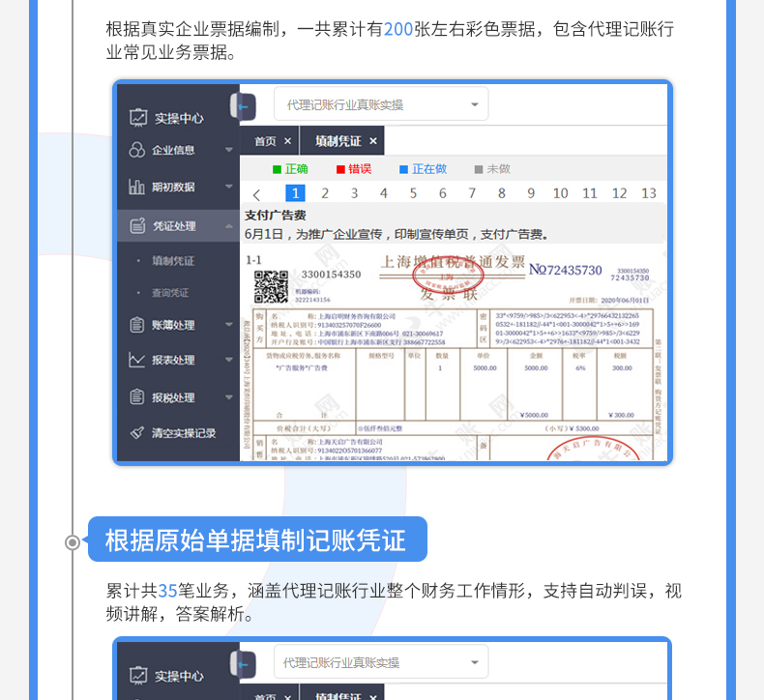Select task page 12
Screen dimensions: 764x700
(619, 193)
